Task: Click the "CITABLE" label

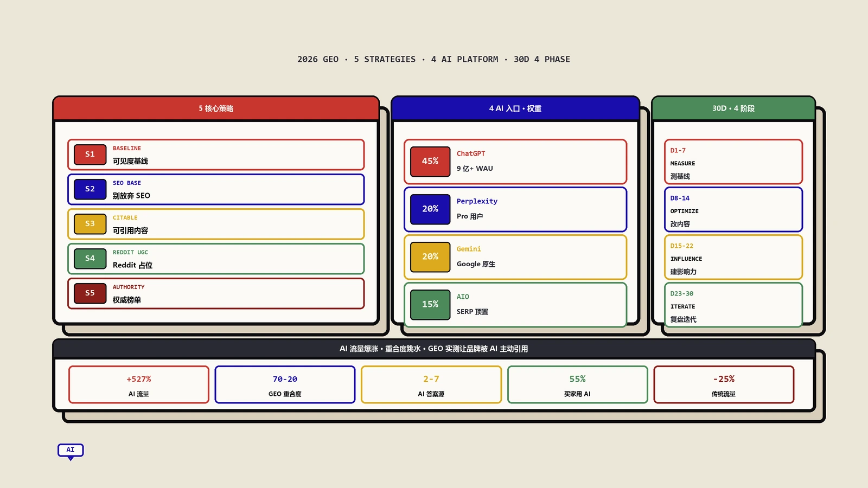Action: click(125, 218)
